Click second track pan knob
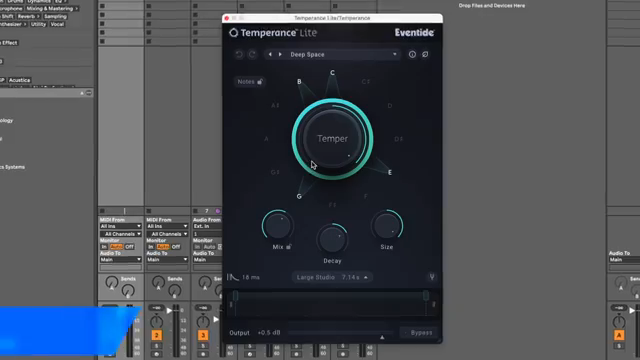640x360 pixels. 156,322
